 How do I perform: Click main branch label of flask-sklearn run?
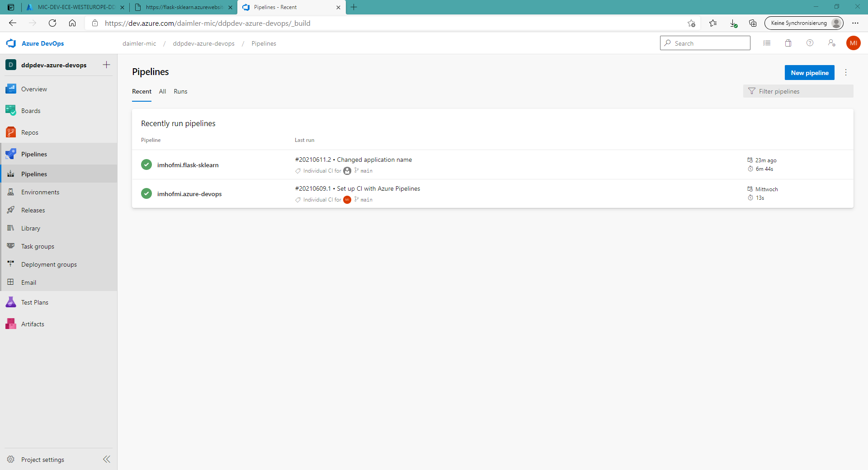(x=367, y=171)
